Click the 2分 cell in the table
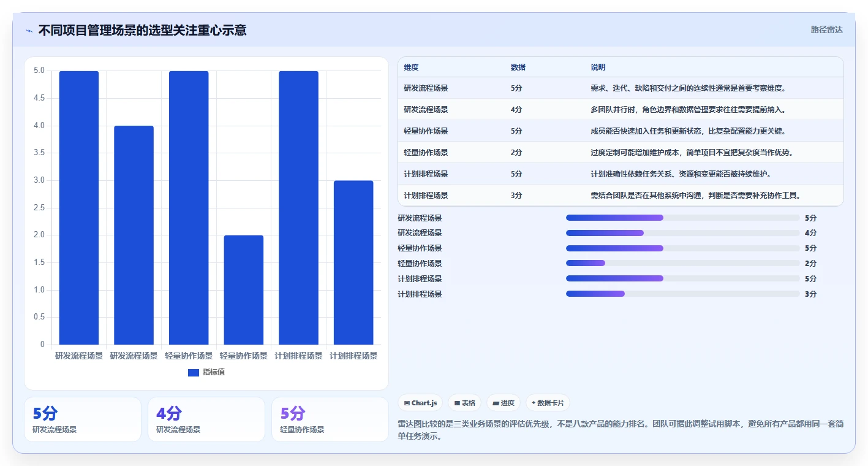The width and height of the screenshot is (868, 466). pyautogui.click(x=516, y=153)
